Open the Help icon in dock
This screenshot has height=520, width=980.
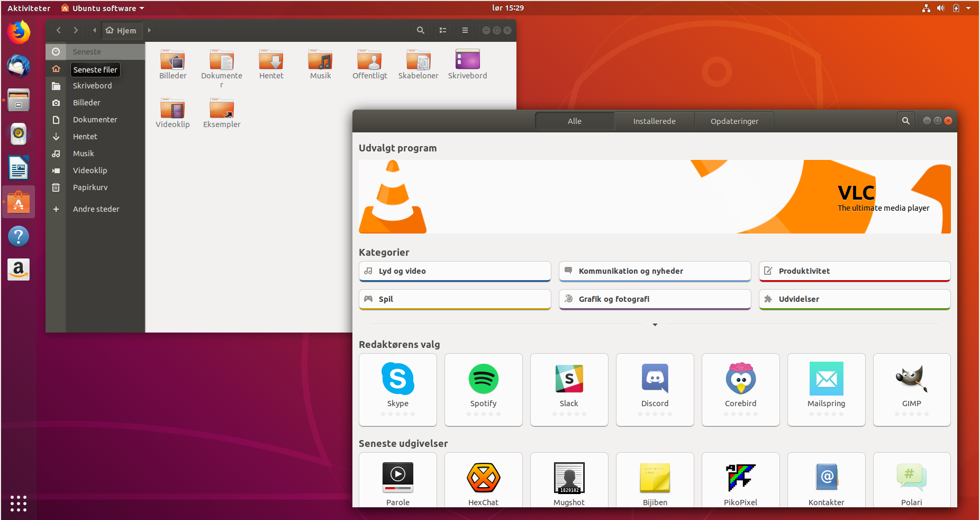tap(19, 236)
